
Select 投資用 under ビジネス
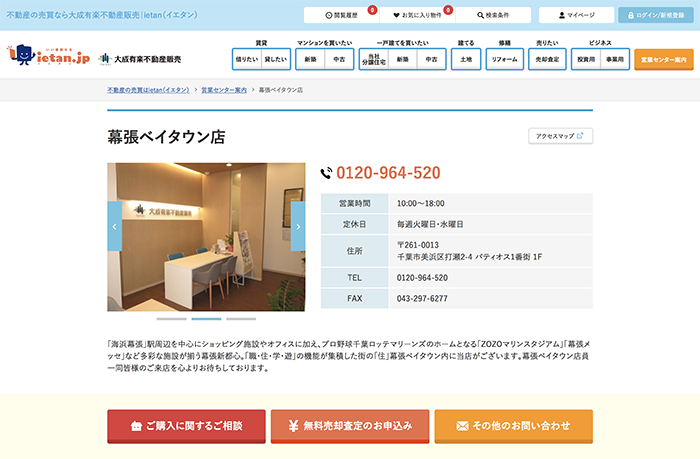point(586,59)
